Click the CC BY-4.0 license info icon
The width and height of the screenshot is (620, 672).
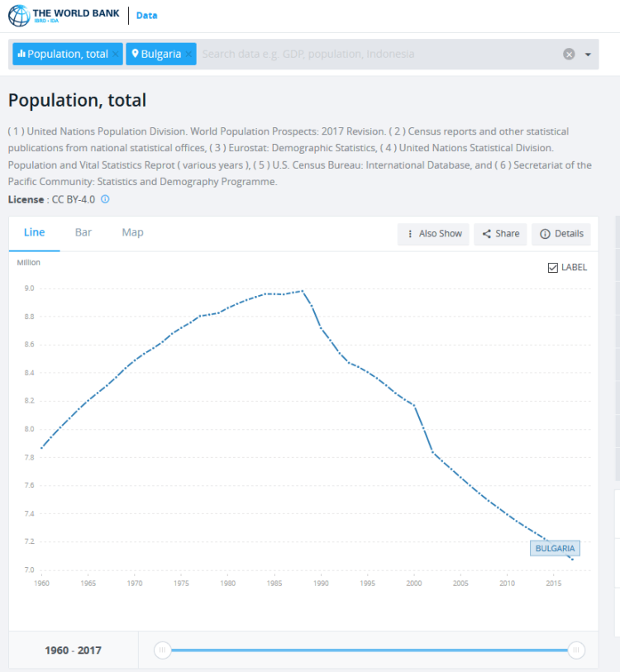104,199
